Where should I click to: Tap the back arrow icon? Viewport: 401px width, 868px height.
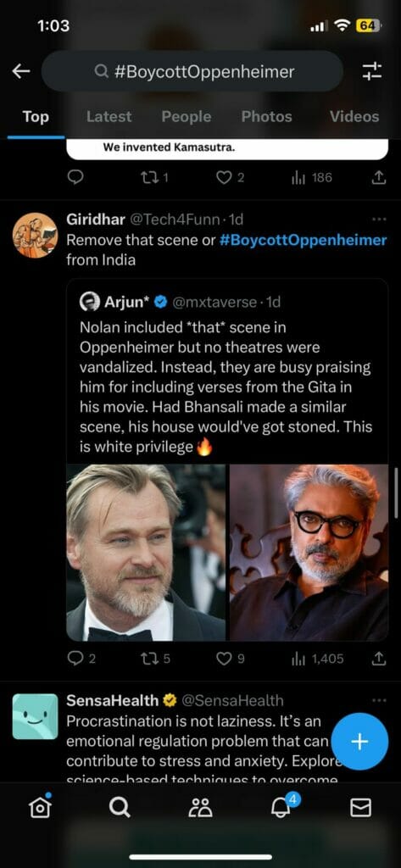pyautogui.click(x=21, y=71)
